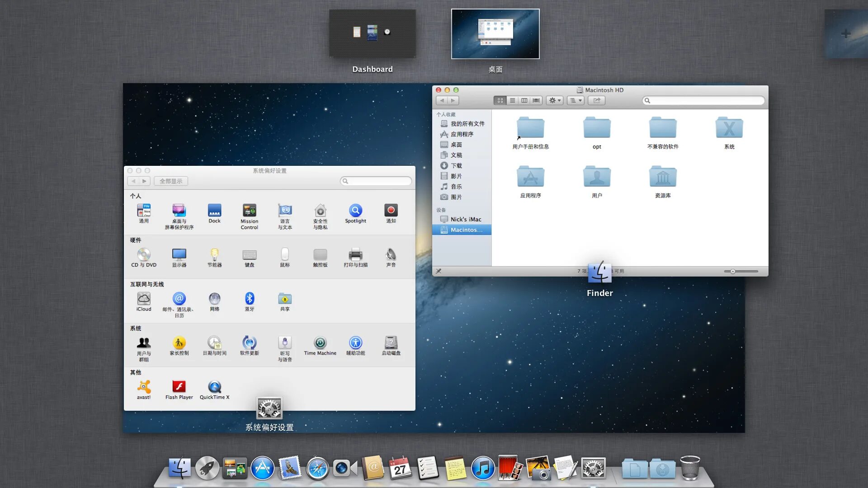Switch to the Dashboard space
Image resolution: width=868 pixels, height=488 pixels.
[373, 34]
